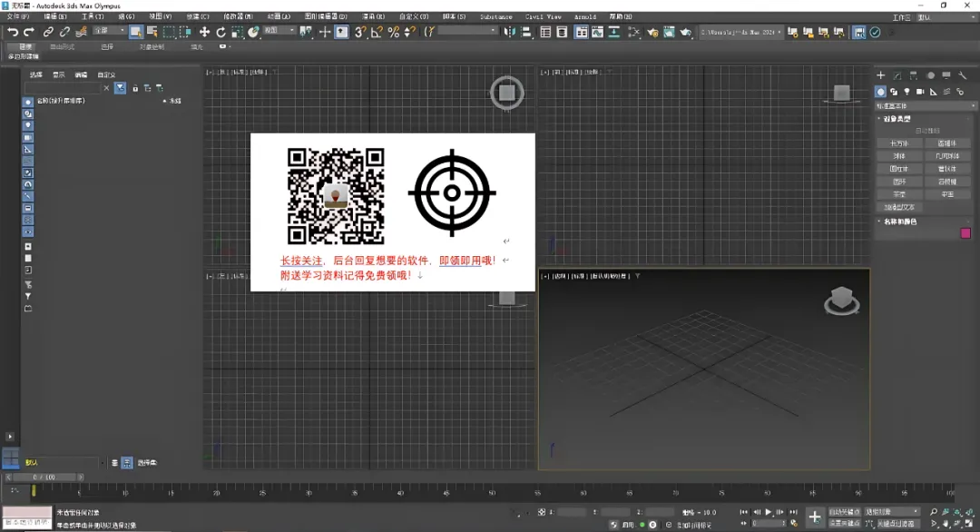Toggle Spinner Snap button
980x532 pixels.
click(x=409, y=32)
